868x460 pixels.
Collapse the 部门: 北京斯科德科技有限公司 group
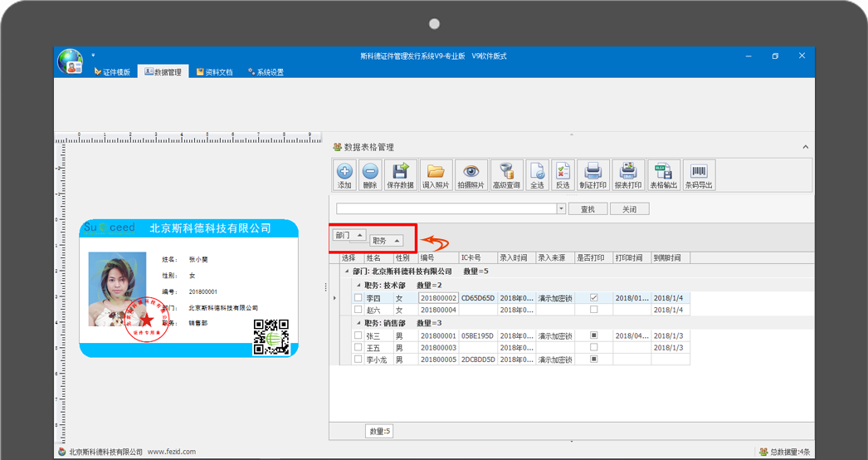[x=347, y=272]
